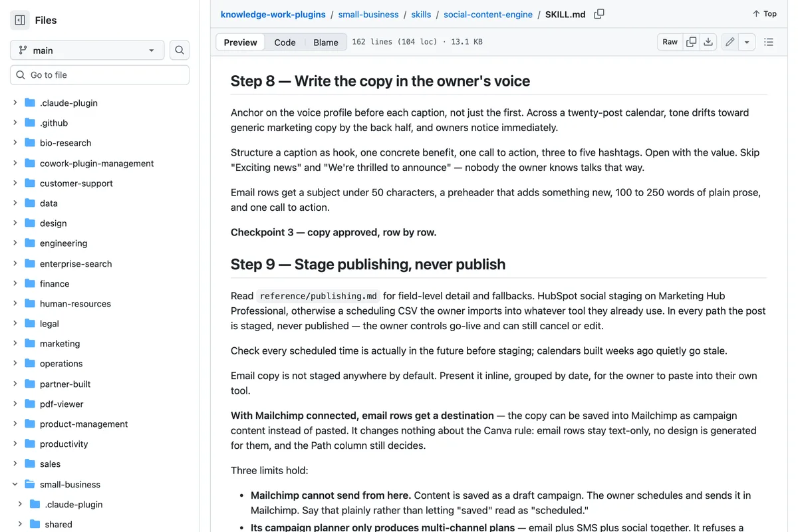Expand the customer-support folder chevron

(15, 183)
